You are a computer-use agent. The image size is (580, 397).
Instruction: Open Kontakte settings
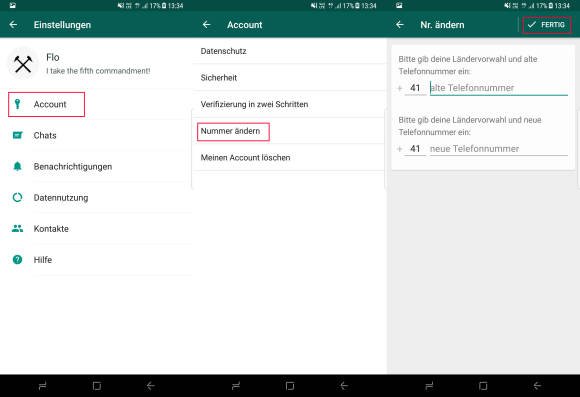(96, 229)
